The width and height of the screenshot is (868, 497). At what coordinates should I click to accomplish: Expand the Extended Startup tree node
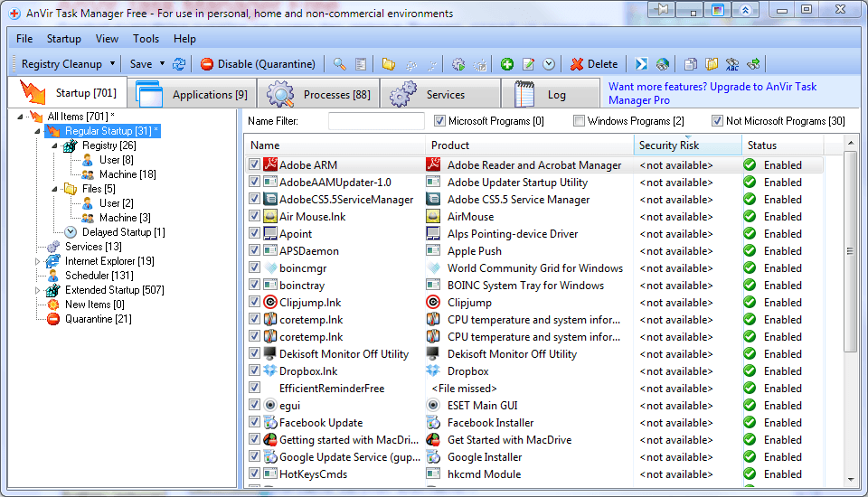click(x=38, y=290)
